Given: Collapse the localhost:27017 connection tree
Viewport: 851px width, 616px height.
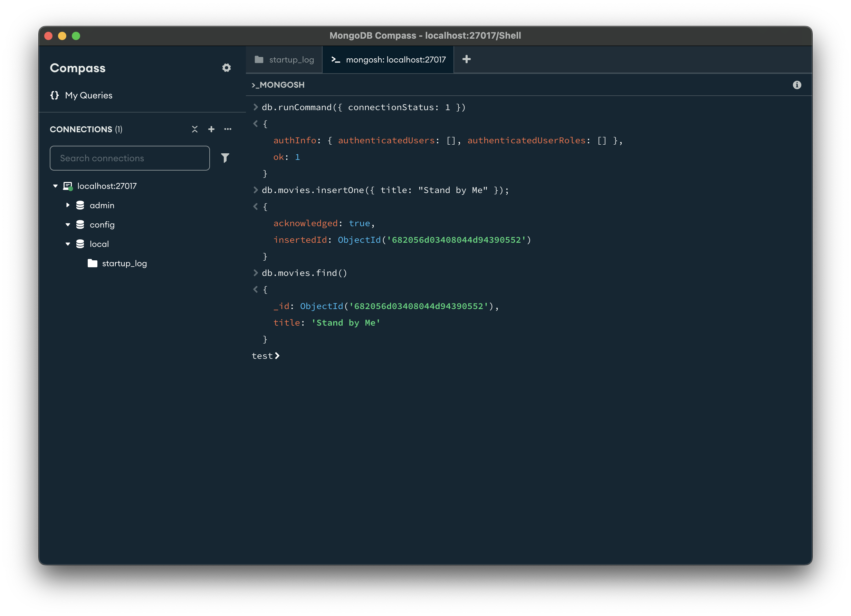Looking at the screenshot, I should (56, 186).
